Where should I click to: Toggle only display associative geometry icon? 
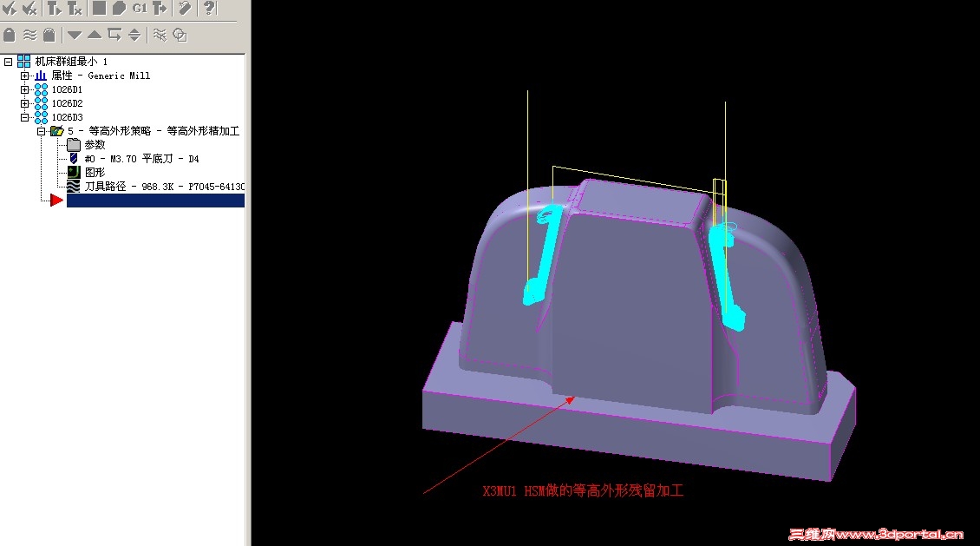pyautogui.click(x=180, y=35)
